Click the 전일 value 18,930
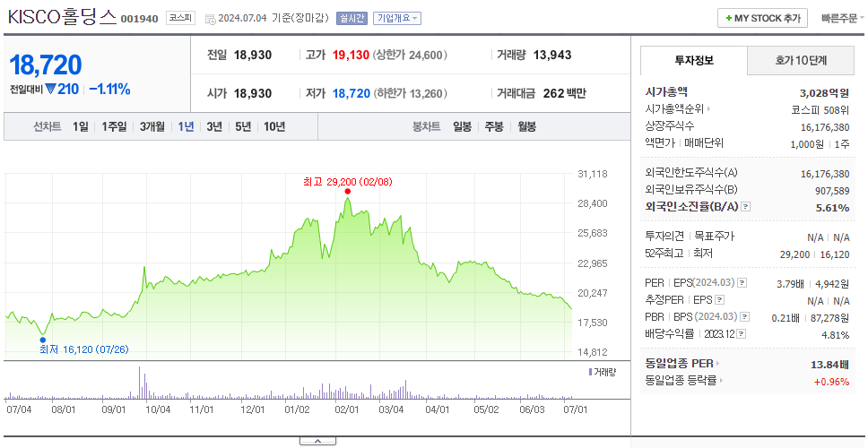 (253, 56)
